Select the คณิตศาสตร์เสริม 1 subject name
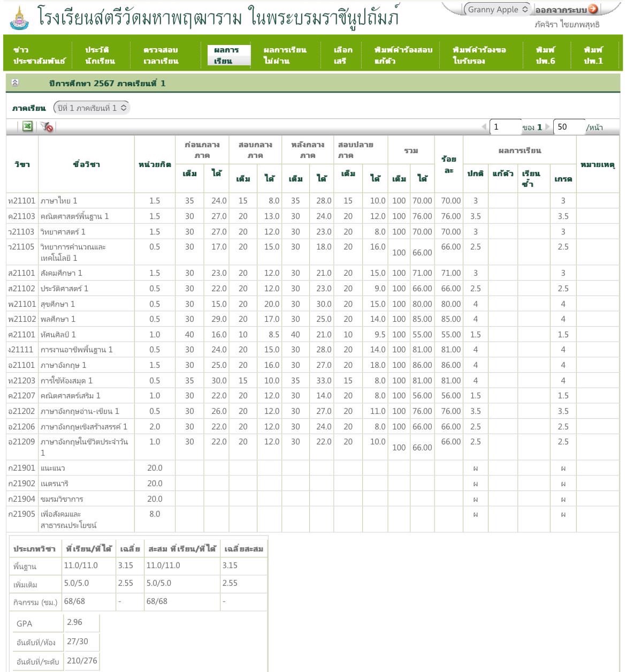Viewport: 626px width, 672px height. [x=70, y=396]
